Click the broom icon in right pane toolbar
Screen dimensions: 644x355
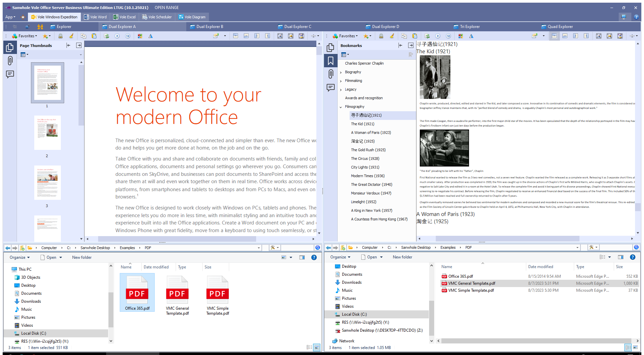point(392,36)
